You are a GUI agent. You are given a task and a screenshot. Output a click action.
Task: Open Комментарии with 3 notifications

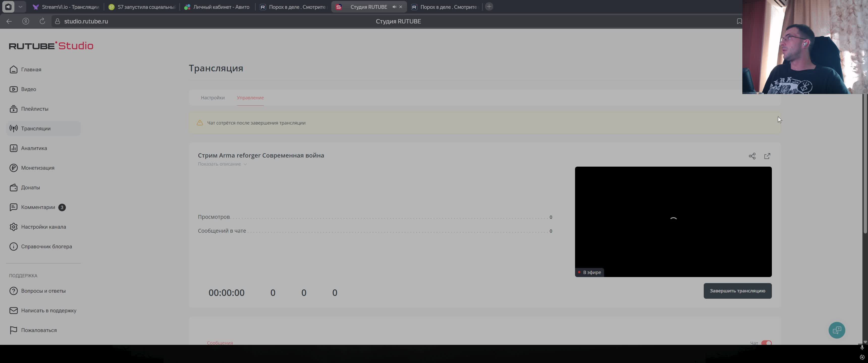click(38, 207)
